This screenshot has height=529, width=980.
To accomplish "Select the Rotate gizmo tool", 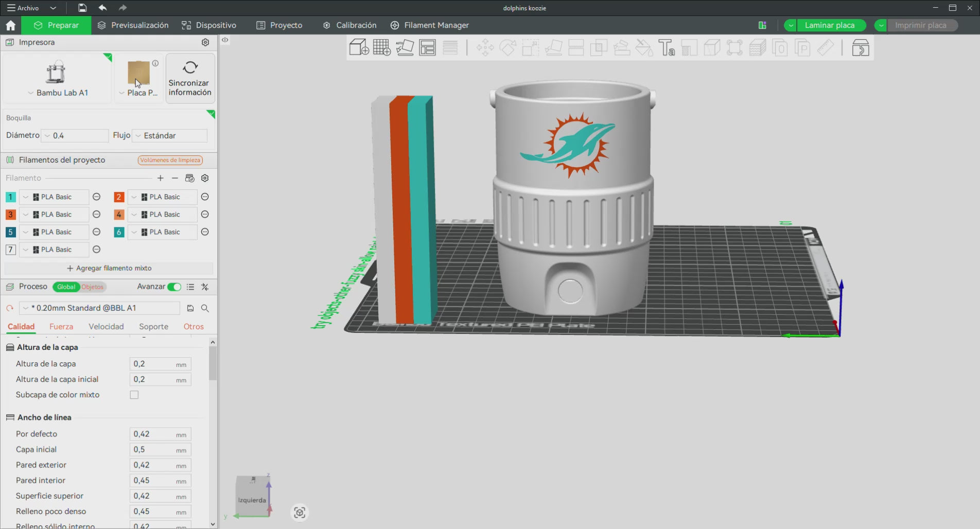I will [508, 48].
